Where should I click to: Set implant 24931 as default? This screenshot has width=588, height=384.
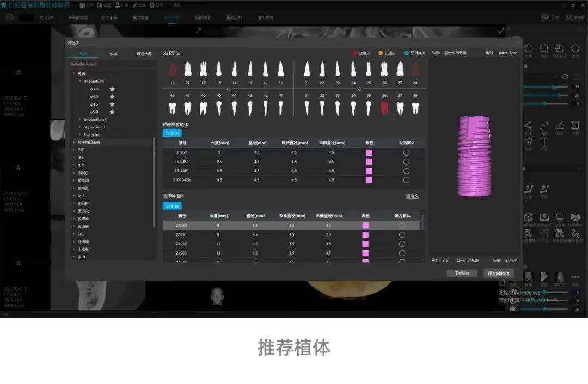point(402,234)
